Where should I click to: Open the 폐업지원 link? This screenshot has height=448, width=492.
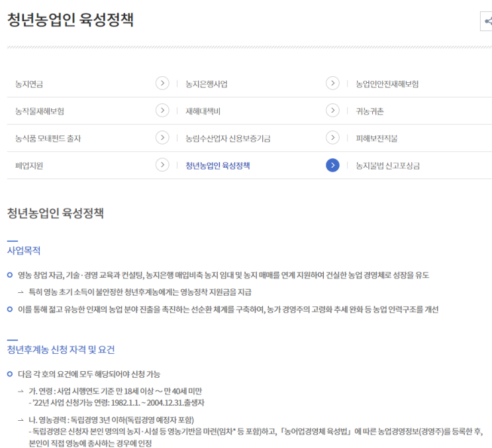click(29, 166)
